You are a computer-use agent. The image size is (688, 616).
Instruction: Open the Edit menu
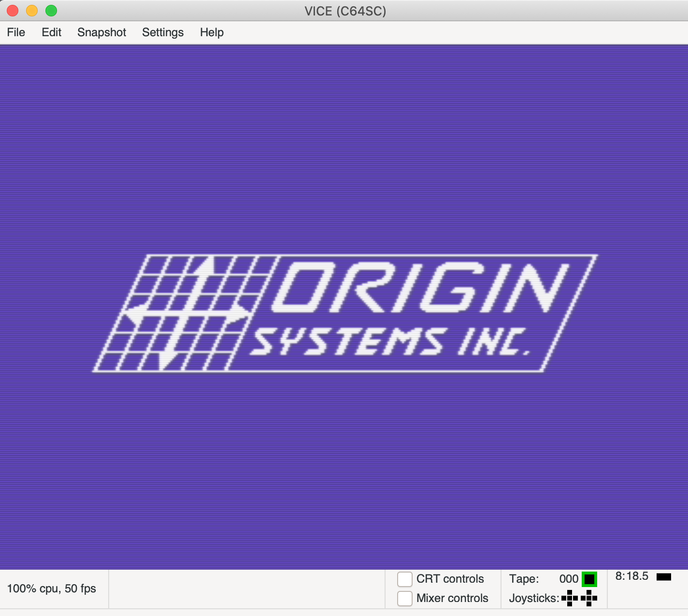coord(51,32)
